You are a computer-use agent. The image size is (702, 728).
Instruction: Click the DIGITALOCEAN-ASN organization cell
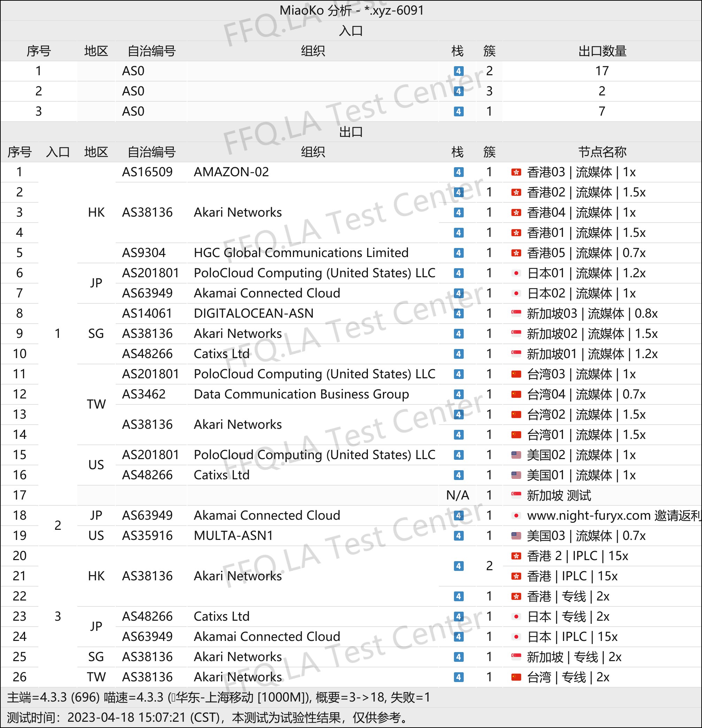tap(253, 313)
